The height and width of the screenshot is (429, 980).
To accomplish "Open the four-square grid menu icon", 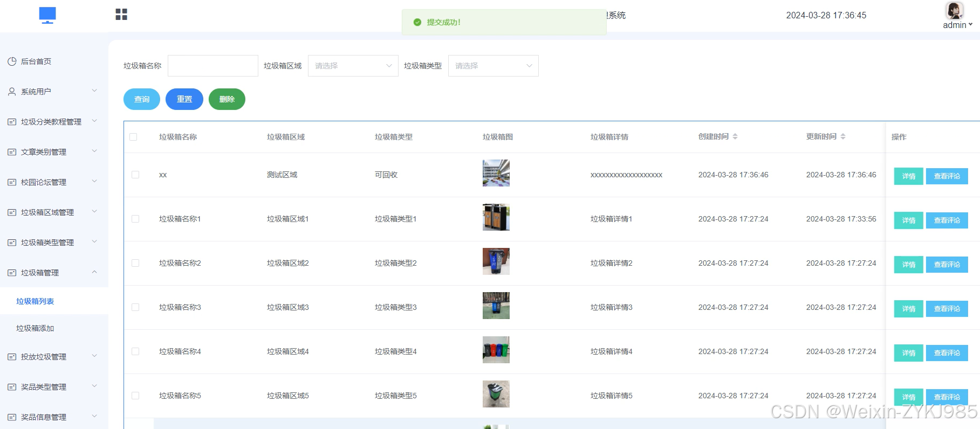I will pyautogui.click(x=121, y=15).
